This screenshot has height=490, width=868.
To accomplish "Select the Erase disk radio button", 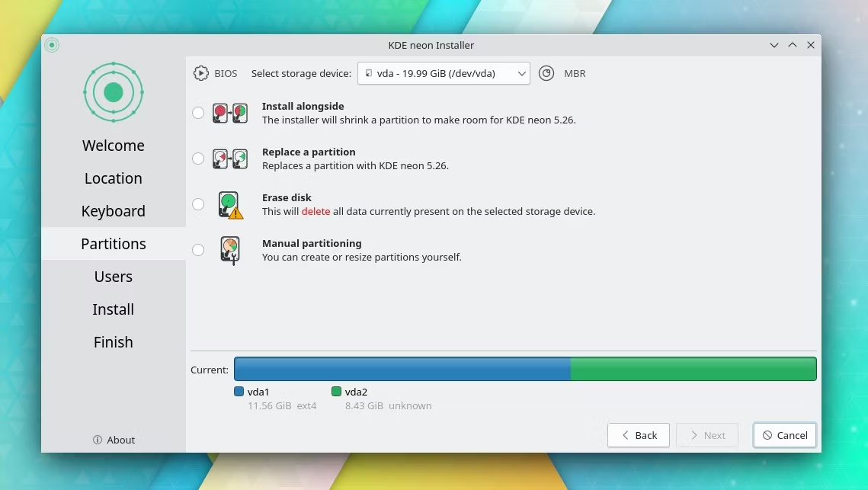I will click(x=198, y=204).
